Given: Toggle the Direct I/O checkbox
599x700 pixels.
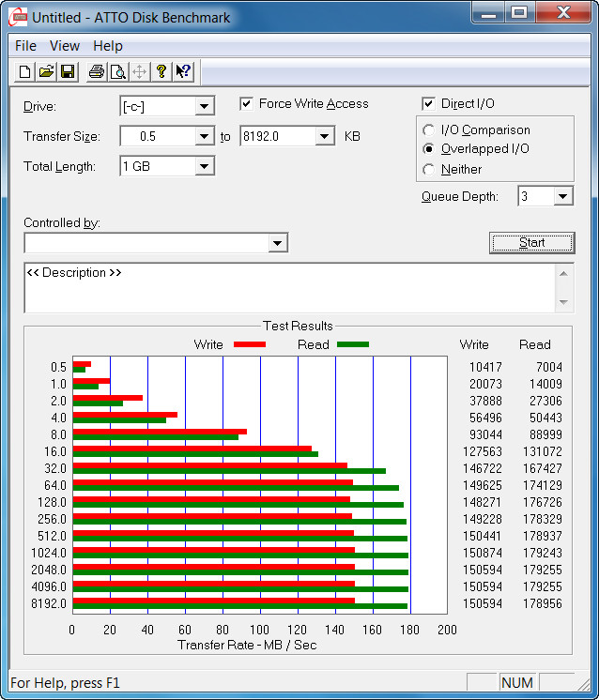Looking at the screenshot, I should click(x=428, y=103).
